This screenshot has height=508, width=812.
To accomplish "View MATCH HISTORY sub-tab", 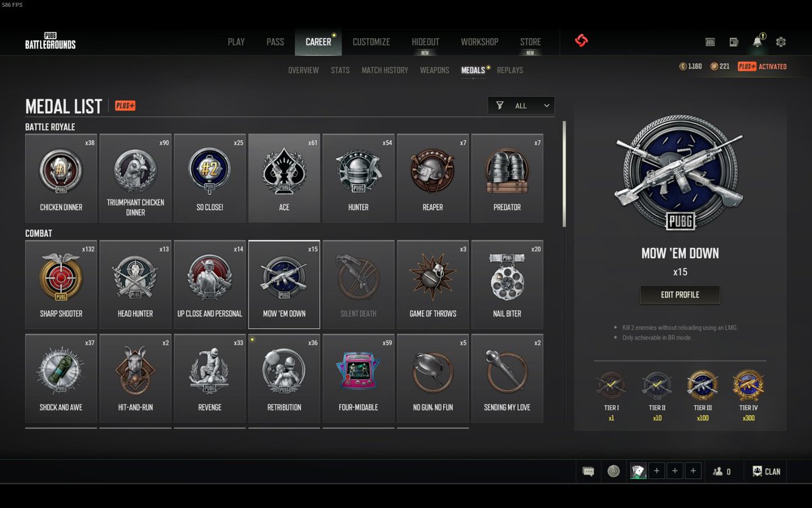I will 385,70.
